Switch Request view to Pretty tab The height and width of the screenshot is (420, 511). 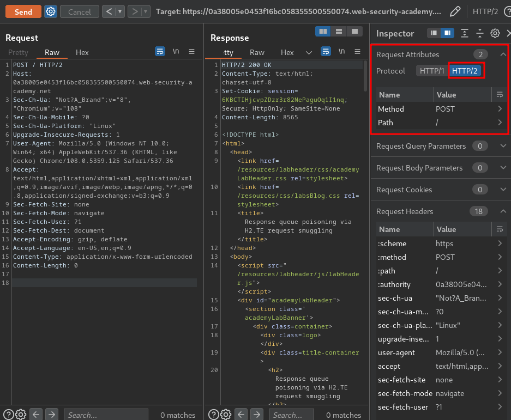[x=18, y=52]
